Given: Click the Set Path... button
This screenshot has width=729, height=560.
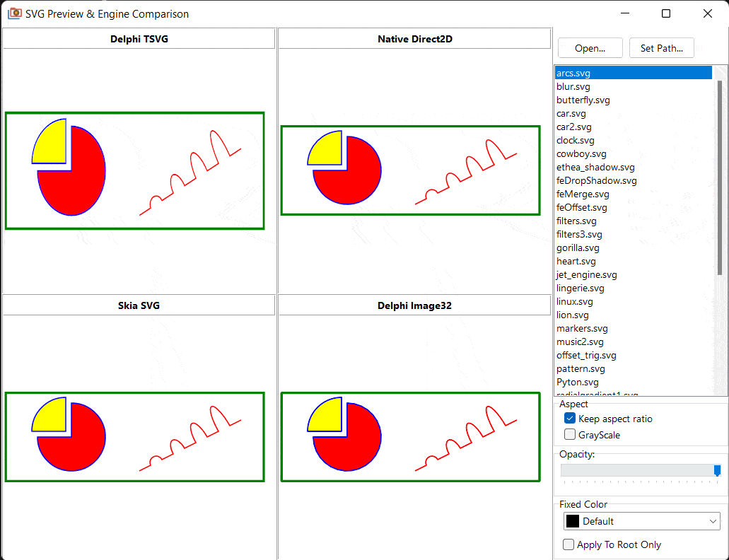Looking at the screenshot, I should 661,48.
